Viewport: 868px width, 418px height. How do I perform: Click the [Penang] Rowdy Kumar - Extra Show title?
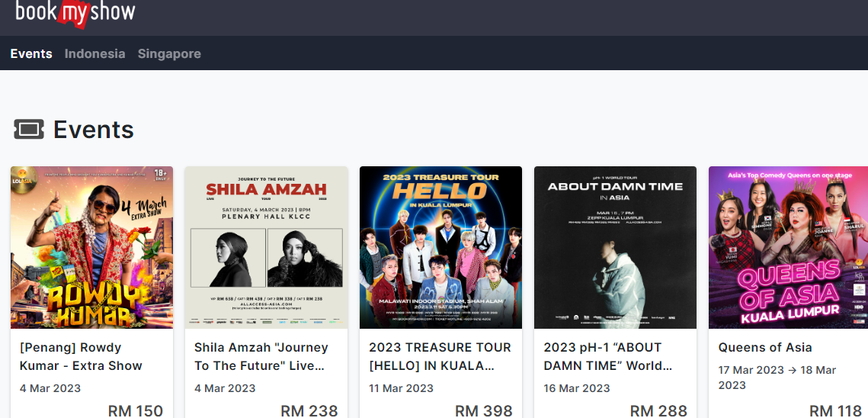pos(81,356)
